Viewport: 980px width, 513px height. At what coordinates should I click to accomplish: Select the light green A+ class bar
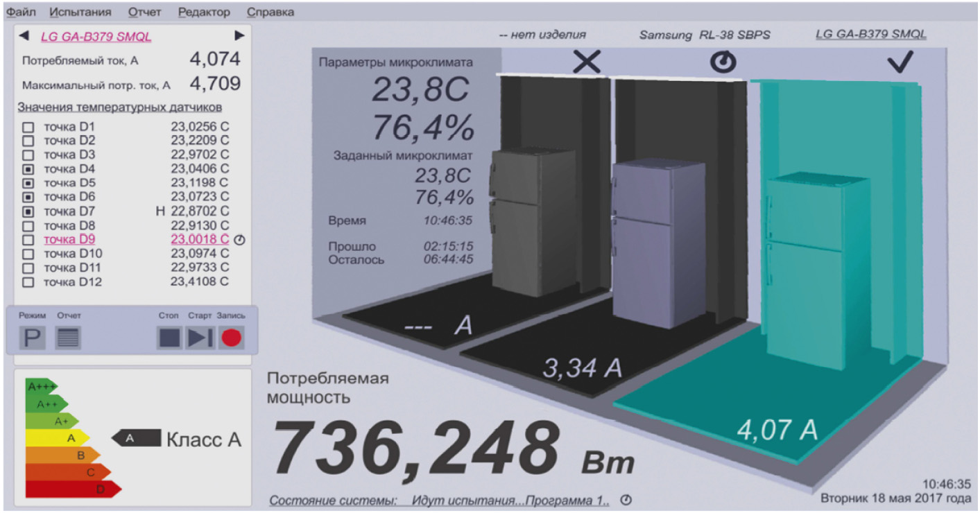click(x=52, y=421)
